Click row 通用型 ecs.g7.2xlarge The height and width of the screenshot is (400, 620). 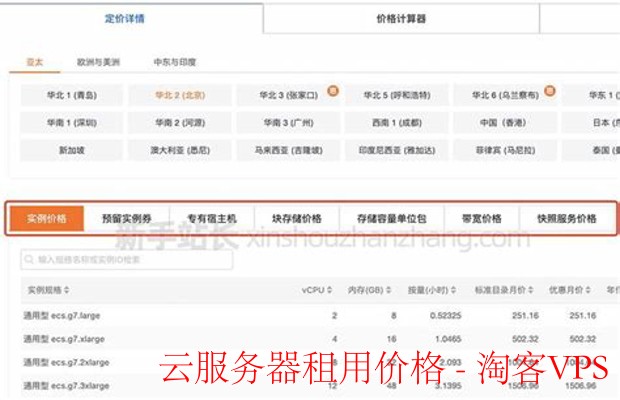[320, 362]
